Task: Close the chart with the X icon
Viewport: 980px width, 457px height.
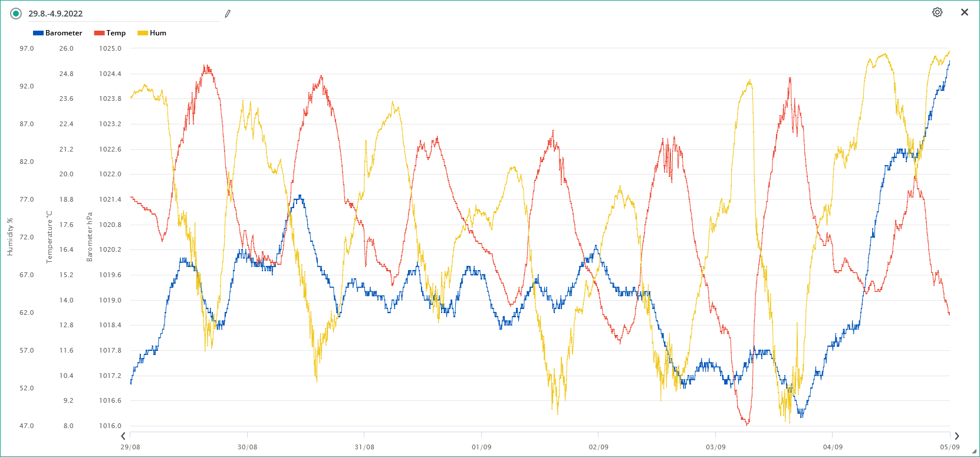Action: 964,12
